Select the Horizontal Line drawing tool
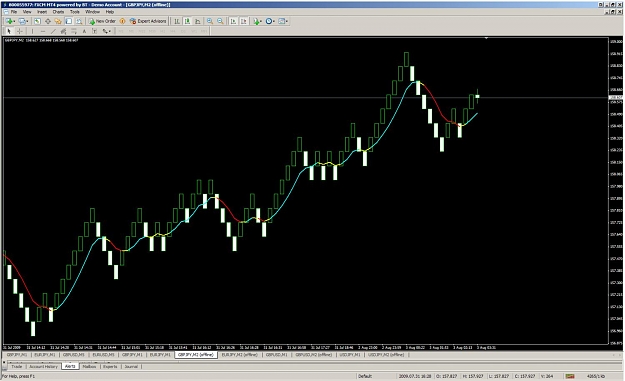Viewport: 625px width, 381px height. [x=43, y=31]
